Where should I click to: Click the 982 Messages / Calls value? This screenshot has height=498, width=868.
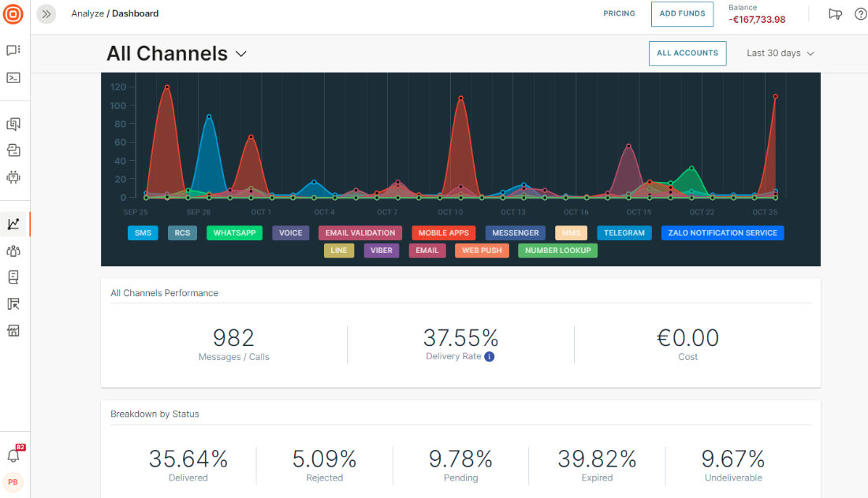click(x=233, y=337)
